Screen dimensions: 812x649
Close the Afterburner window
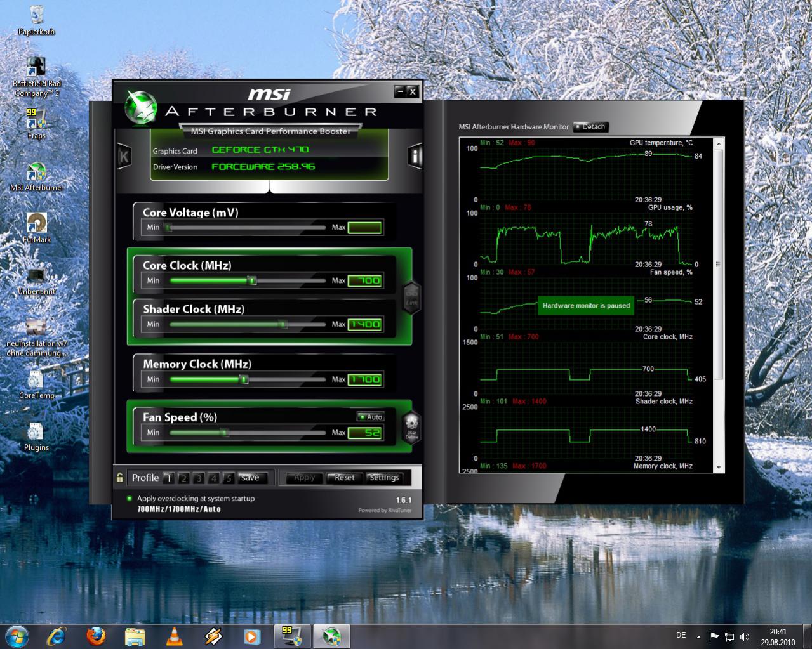[413, 91]
